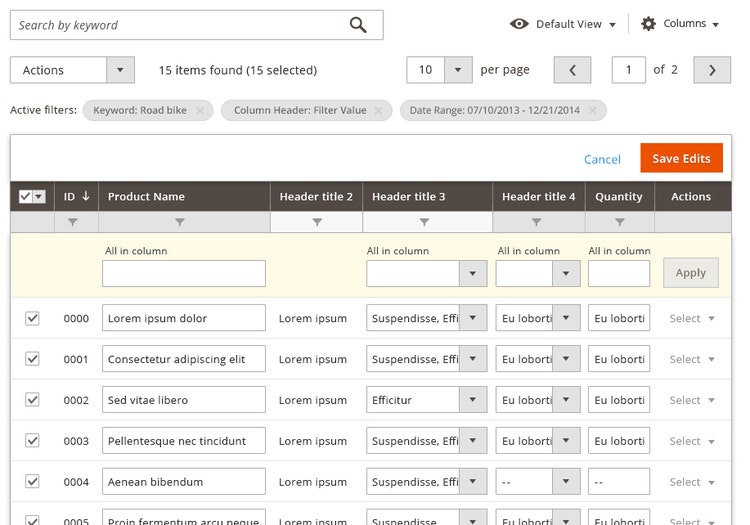Image resolution: width=750 pixels, height=525 pixels.
Task: Sort by the Header title 2 column
Action: coord(316,197)
